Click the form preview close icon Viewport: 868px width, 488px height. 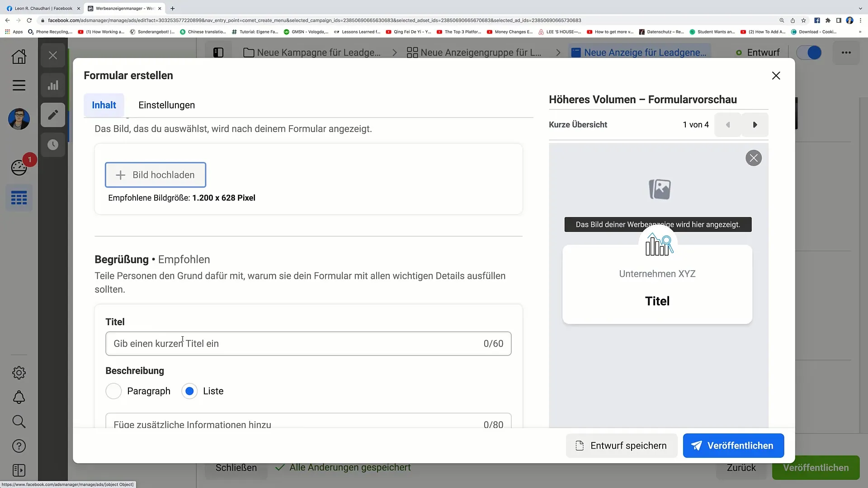[x=754, y=158]
